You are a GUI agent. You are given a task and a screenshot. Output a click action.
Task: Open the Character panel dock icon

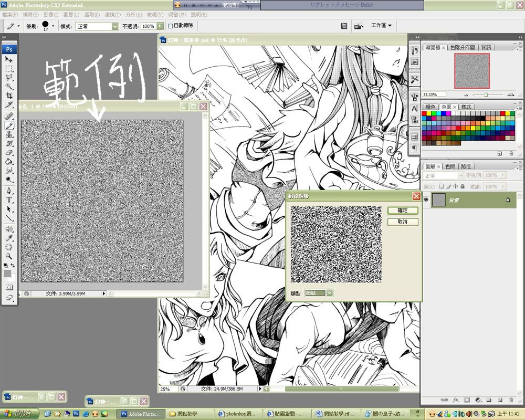coord(415,109)
